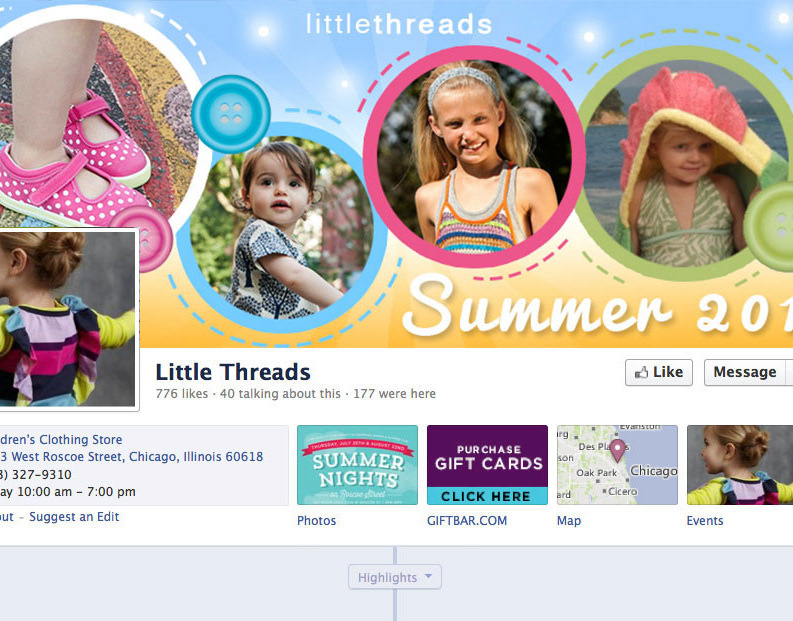Viewport: 793px width, 621px height.
Task: Expand the Highlights dropdown
Action: pos(394,577)
